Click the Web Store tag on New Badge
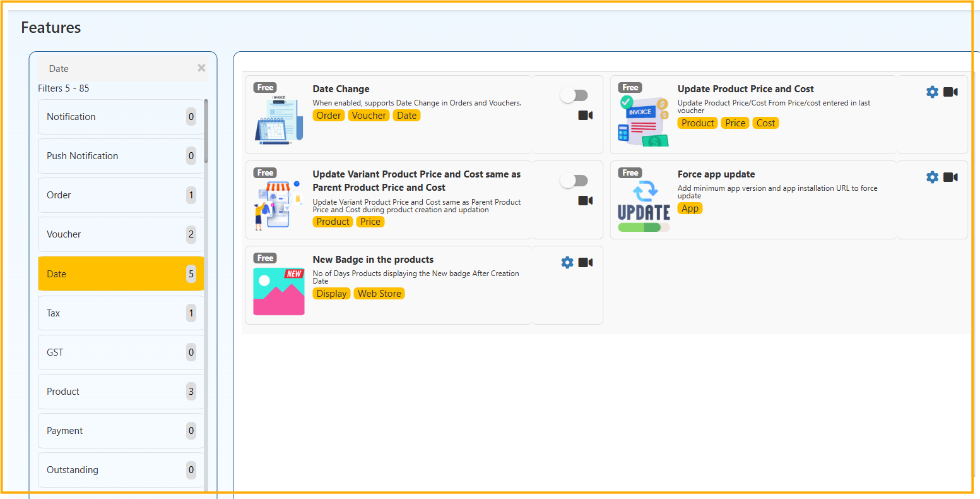Screen dimensions: 980x499 click(379, 294)
